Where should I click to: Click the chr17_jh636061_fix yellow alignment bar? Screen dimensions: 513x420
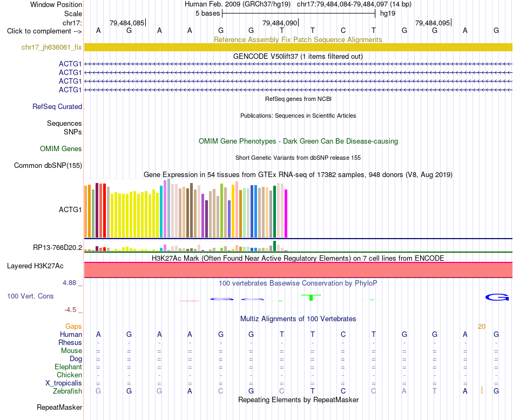pos(298,47)
